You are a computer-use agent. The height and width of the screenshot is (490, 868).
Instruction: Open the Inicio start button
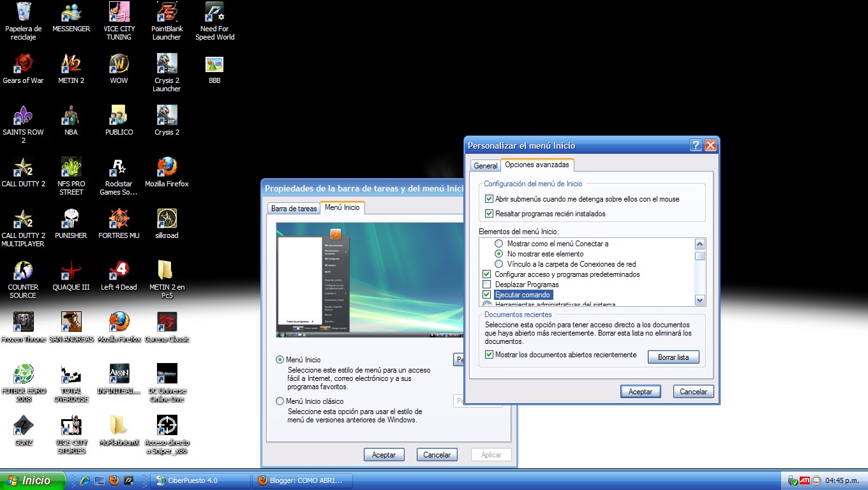[33, 480]
